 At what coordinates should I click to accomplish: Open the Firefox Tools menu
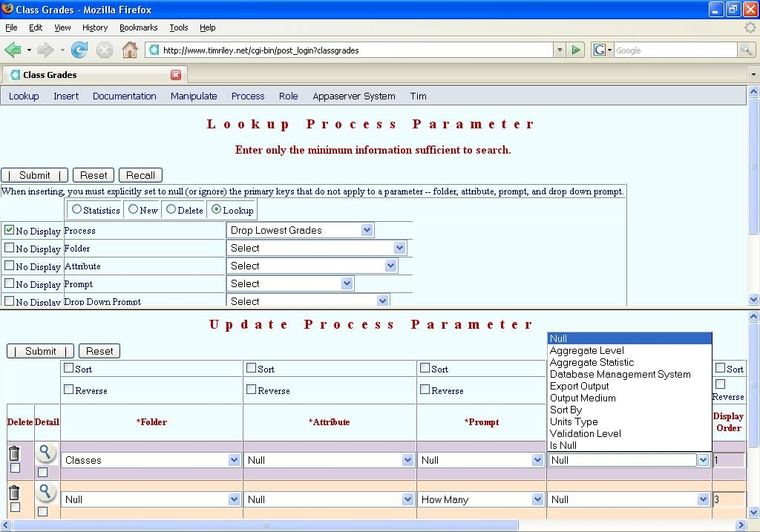pyautogui.click(x=178, y=27)
